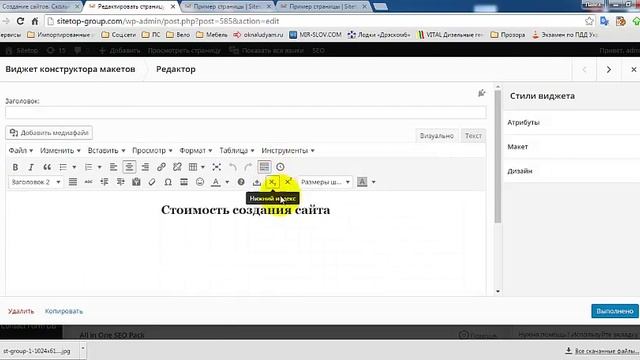Image resolution: width=640 pixels, height=360 pixels.
Task: Insert horizontal line
Action: tap(184, 182)
